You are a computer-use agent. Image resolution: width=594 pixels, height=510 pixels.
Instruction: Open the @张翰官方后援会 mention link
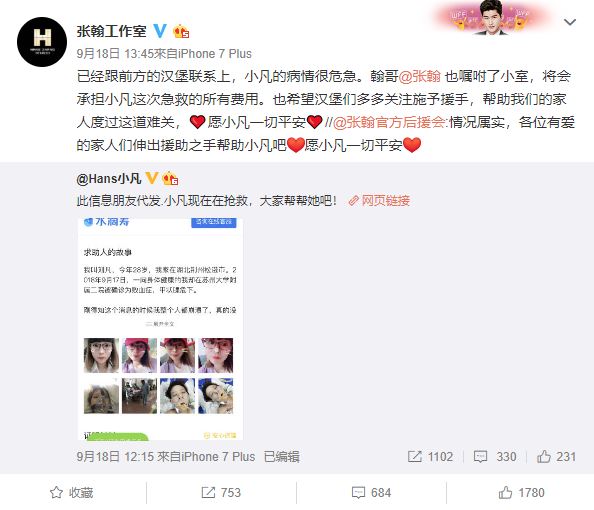[x=390, y=122]
